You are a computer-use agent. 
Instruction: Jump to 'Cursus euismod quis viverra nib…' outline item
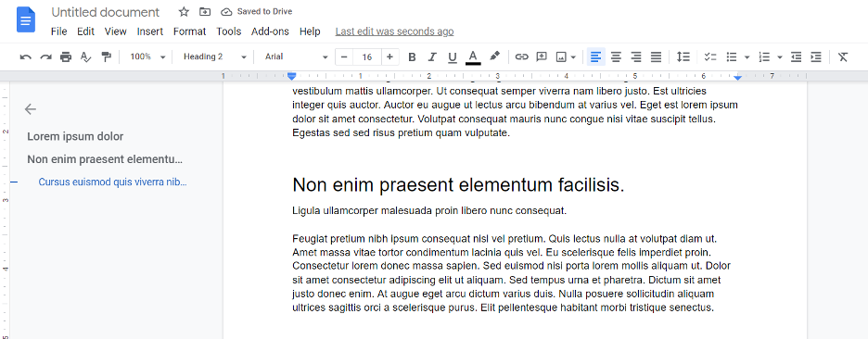pyautogui.click(x=113, y=182)
